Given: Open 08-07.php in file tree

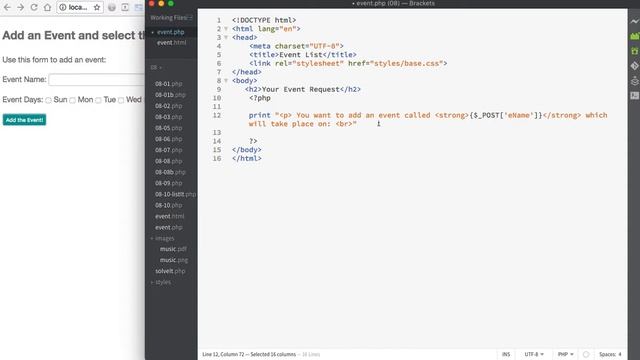Looking at the screenshot, I should (x=169, y=150).
